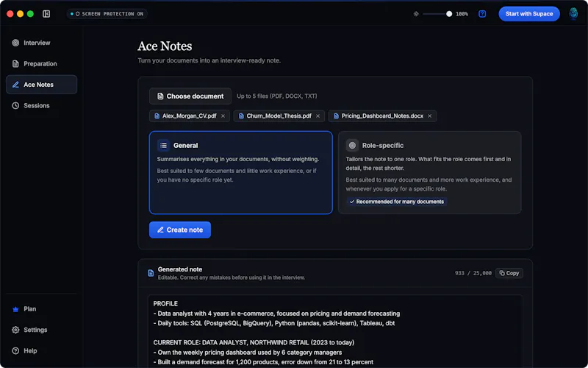Click the 100% opacity value
The image size is (588, 368).
pyautogui.click(x=462, y=14)
